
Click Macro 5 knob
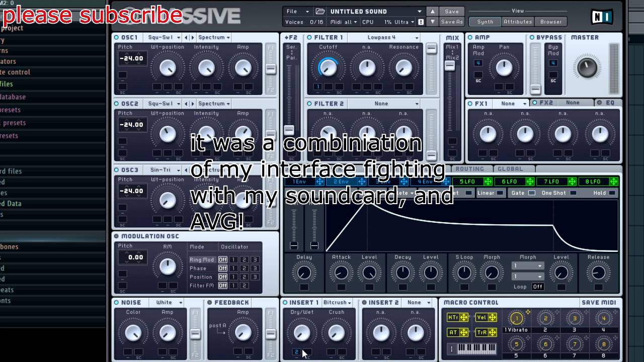click(516, 344)
